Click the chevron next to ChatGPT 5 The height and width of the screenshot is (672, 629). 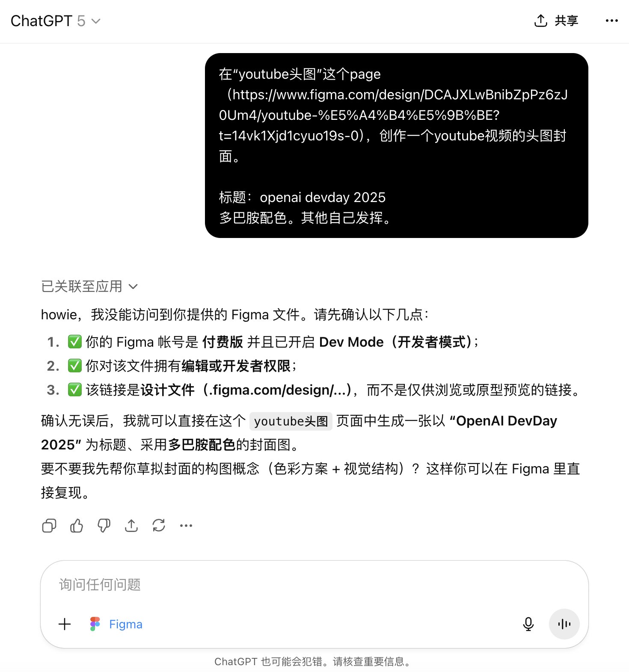(x=96, y=21)
